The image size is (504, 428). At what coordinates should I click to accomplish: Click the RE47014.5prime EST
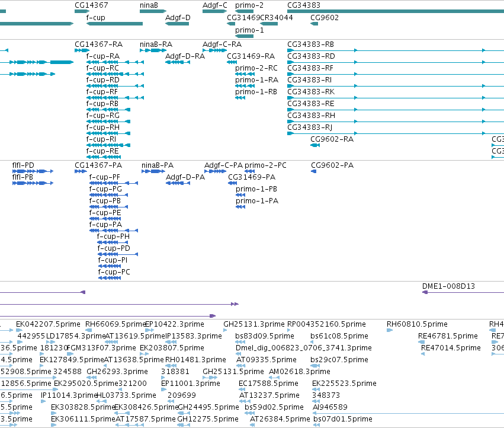click(x=423, y=354)
